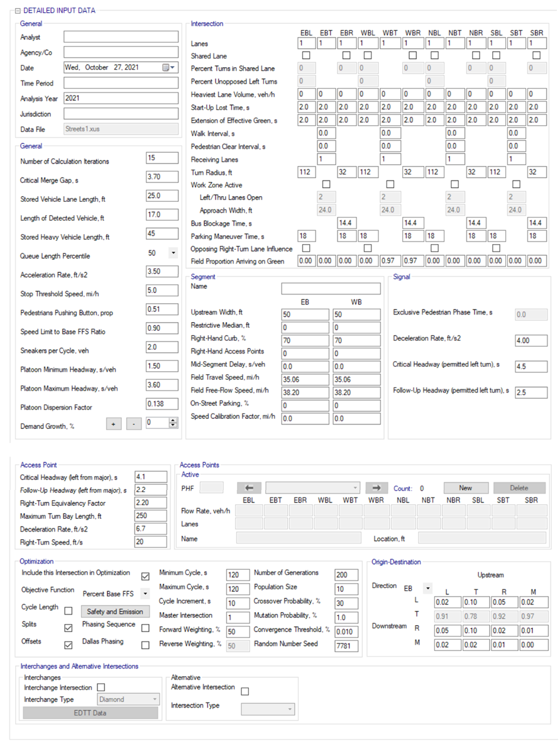Click the Minimum Cycle field
The width and height of the screenshot is (560, 746).
pos(238,575)
